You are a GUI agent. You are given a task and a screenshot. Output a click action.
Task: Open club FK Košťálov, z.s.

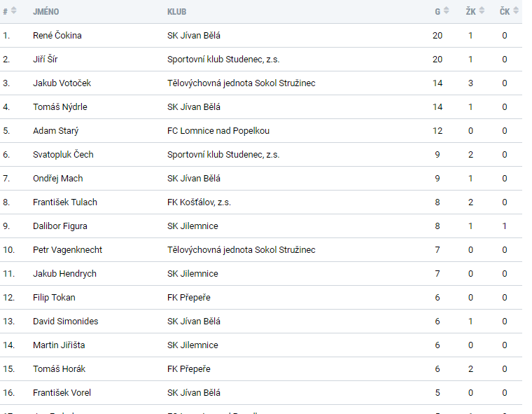(x=199, y=202)
